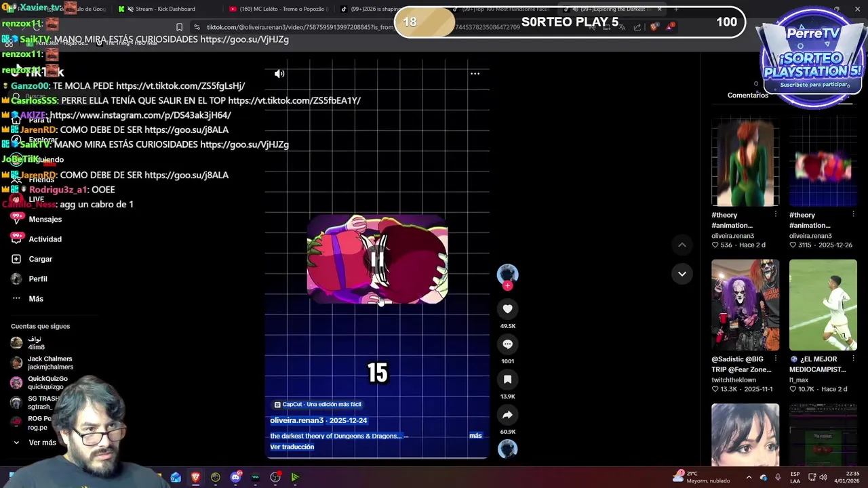Open options for ¿EL MEJOR MEDIOCAMPIST video
868x488 pixels.
[853, 359]
